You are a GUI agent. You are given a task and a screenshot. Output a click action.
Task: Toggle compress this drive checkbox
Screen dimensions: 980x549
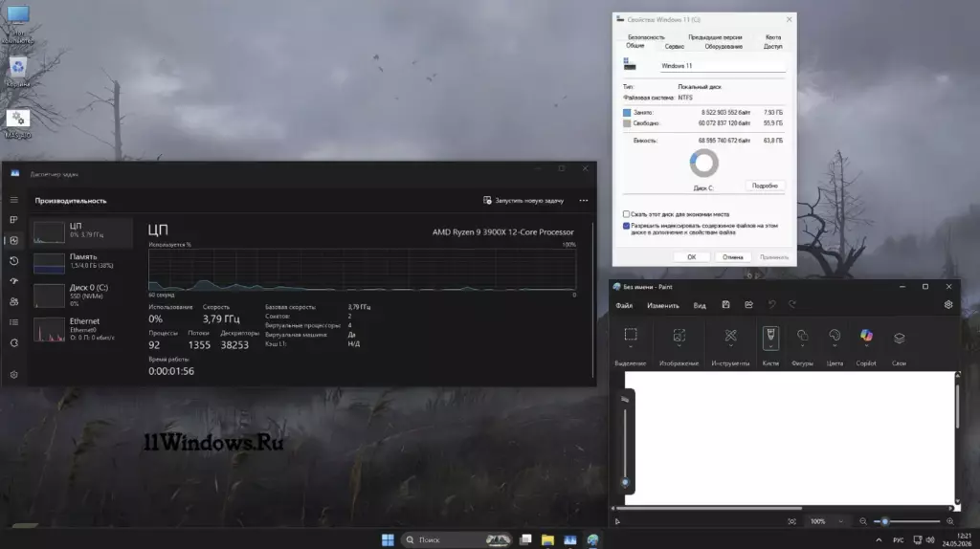point(626,214)
